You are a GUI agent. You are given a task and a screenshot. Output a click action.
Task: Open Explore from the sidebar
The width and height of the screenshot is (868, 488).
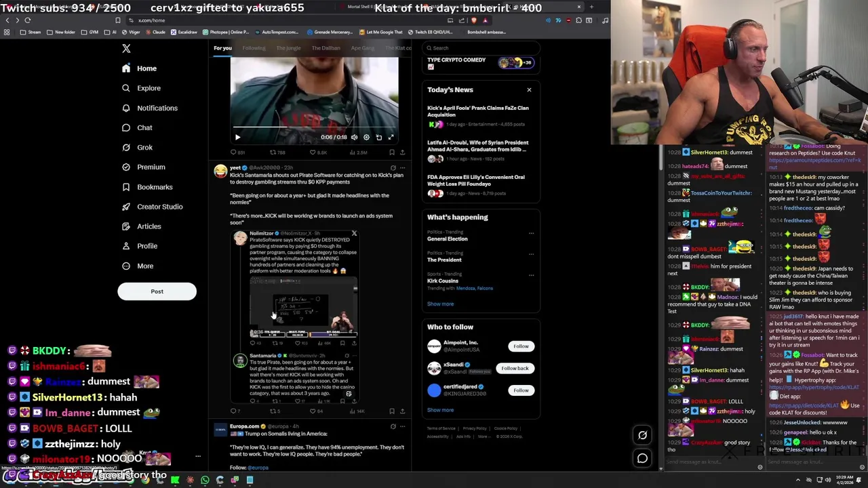coord(141,88)
